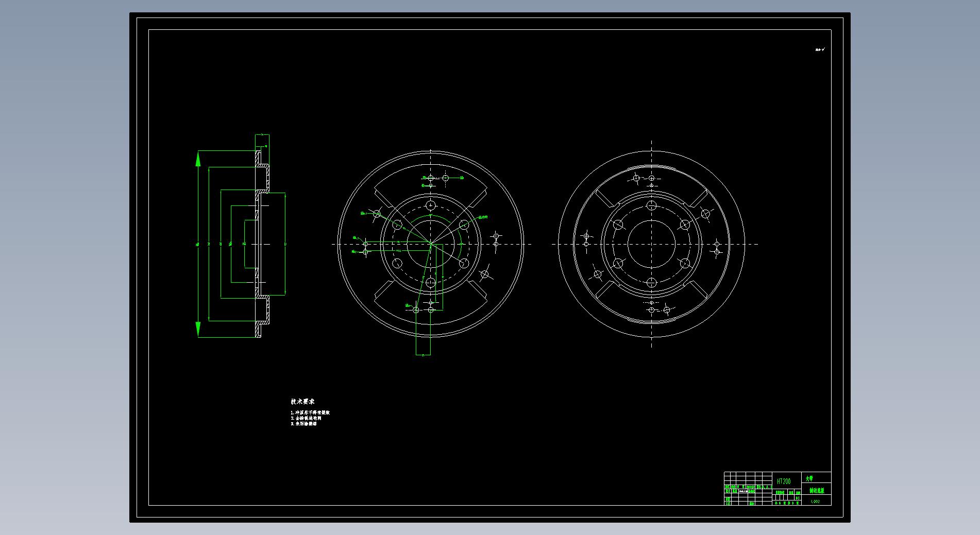The height and width of the screenshot is (535, 980).
Task: Select the second technical requirement line
Action: [306, 418]
